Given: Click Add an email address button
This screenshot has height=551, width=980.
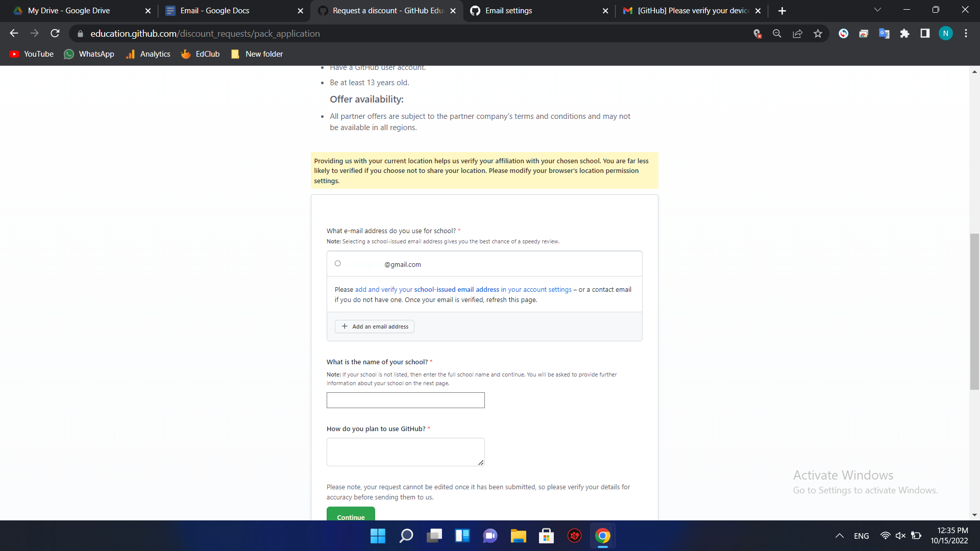Looking at the screenshot, I should pyautogui.click(x=375, y=327).
